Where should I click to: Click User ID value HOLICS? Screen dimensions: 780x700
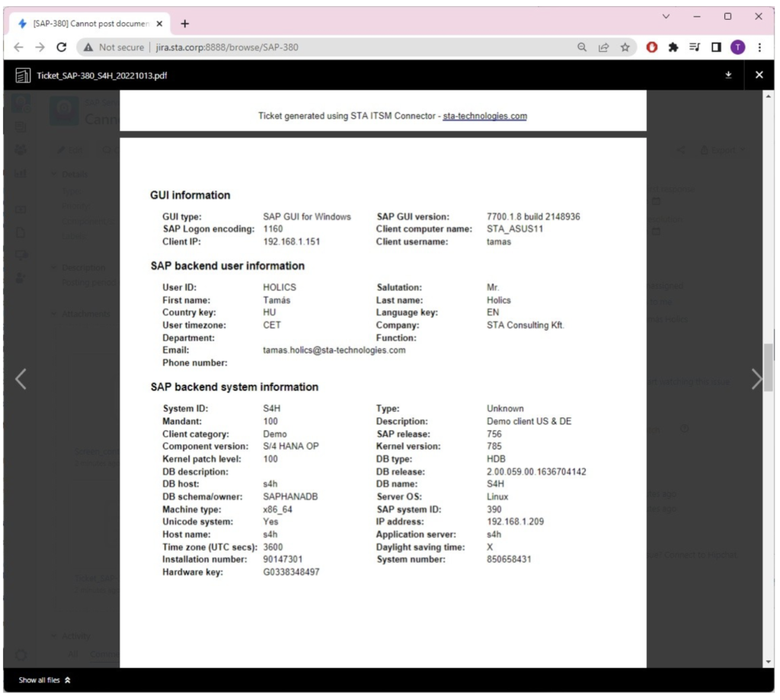tap(280, 288)
